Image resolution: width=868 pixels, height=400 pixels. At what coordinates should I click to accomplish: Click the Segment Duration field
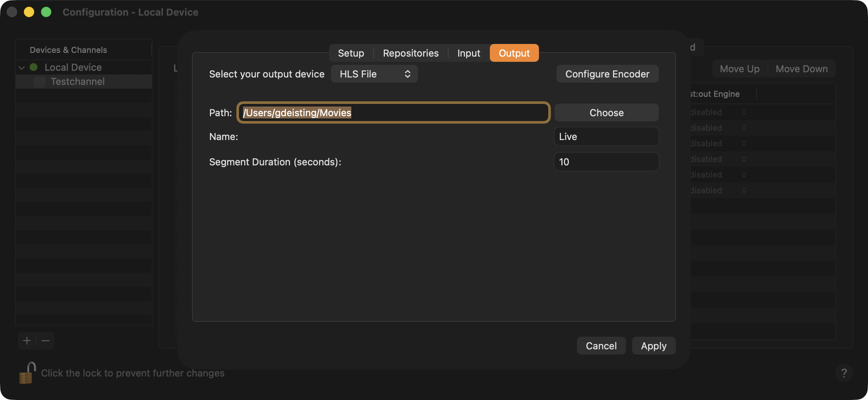click(606, 162)
